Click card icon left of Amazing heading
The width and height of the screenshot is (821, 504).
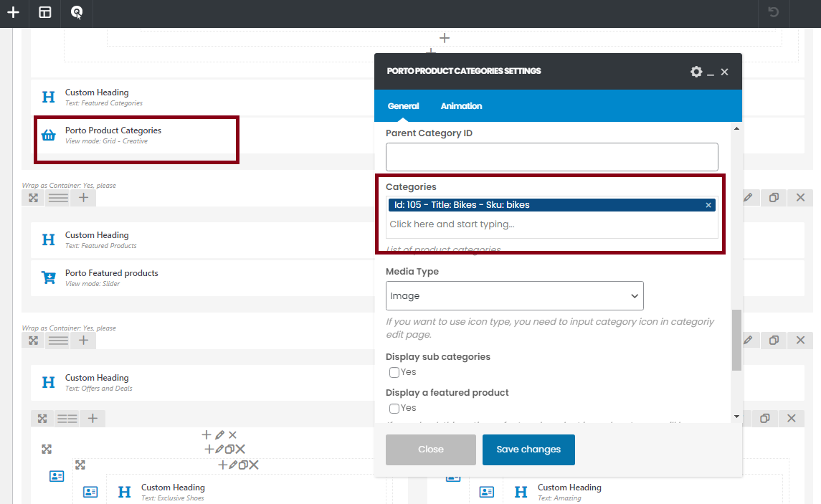[487, 492]
